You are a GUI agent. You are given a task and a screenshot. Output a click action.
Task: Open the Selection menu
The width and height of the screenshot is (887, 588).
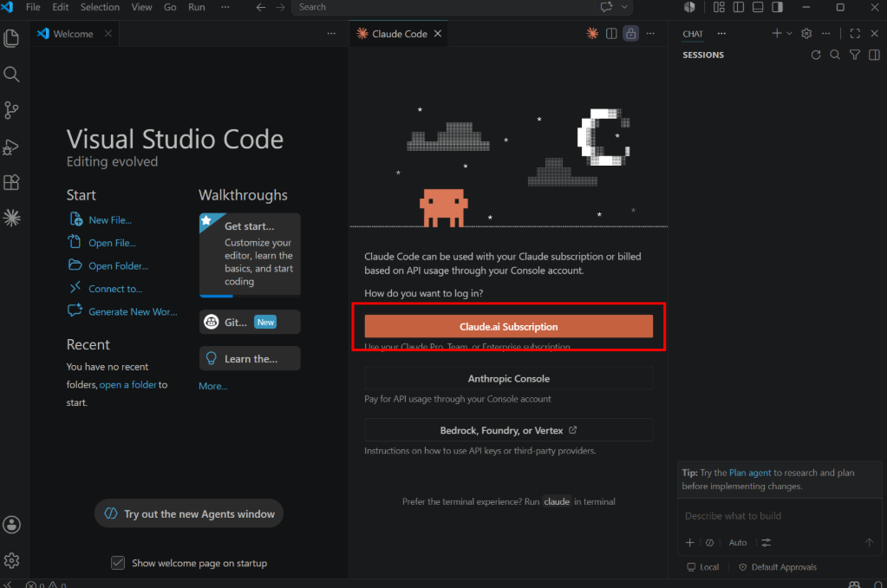click(x=100, y=7)
